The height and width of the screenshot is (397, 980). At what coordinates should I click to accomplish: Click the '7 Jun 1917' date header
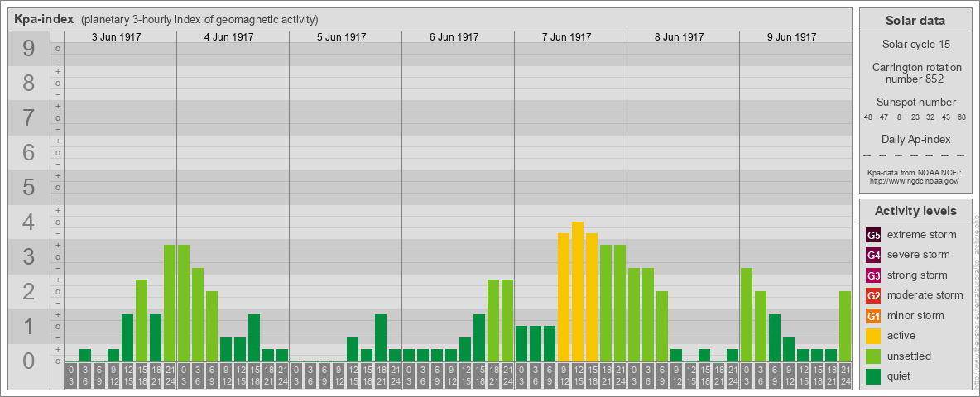566,37
